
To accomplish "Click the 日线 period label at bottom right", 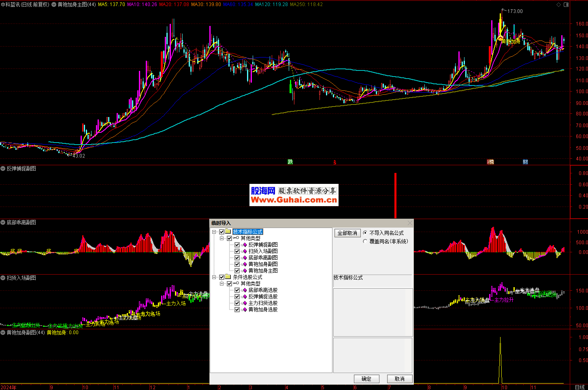I will pos(579,387).
